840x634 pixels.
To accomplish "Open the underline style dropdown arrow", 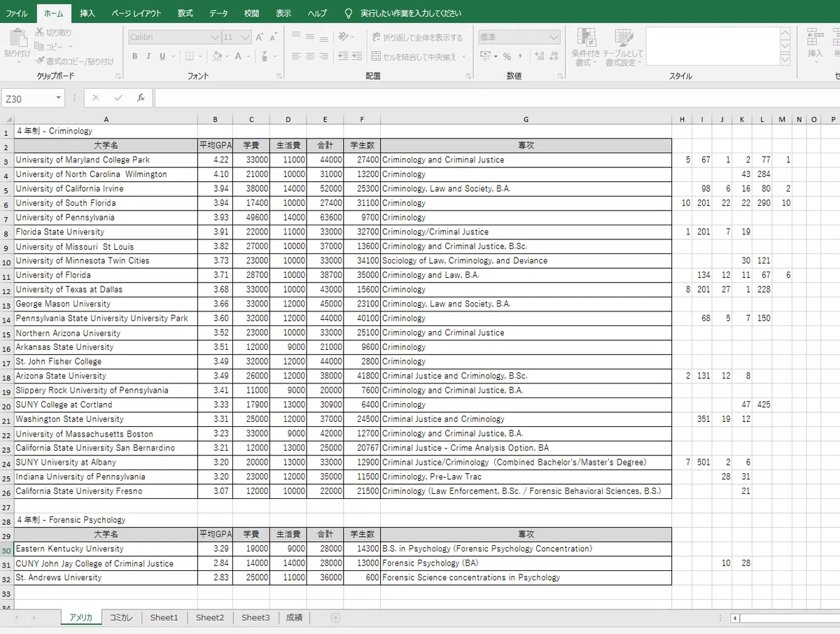I will click(174, 57).
